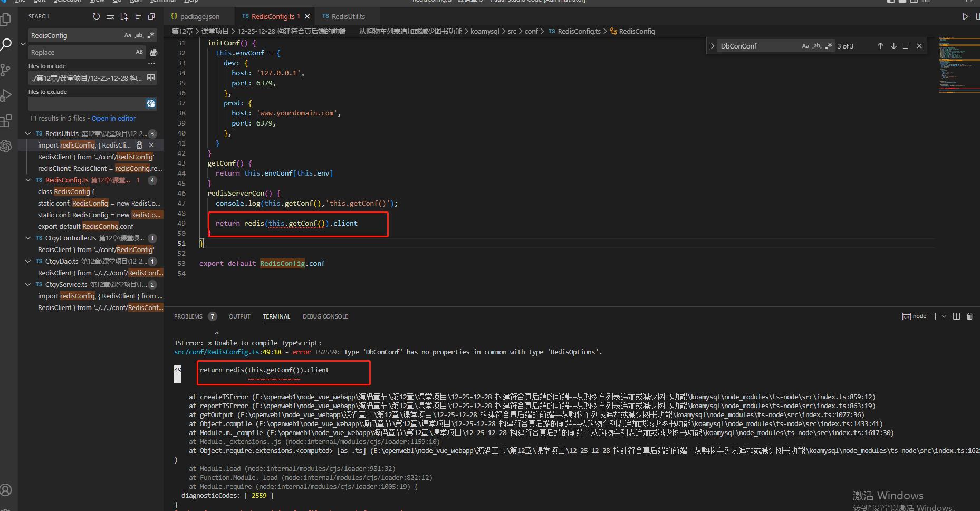
Task: Open the Explorer view in activity bar
Action: click(x=6, y=20)
